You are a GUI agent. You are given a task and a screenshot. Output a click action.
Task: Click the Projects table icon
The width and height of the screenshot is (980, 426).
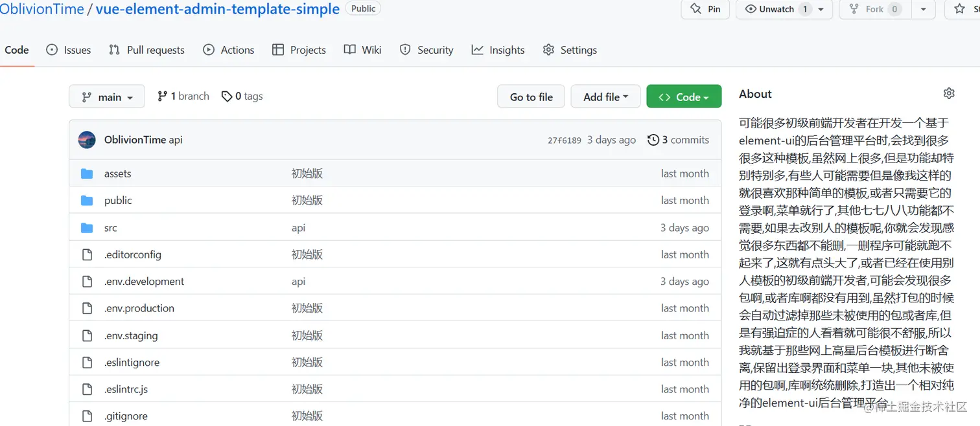pos(278,50)
